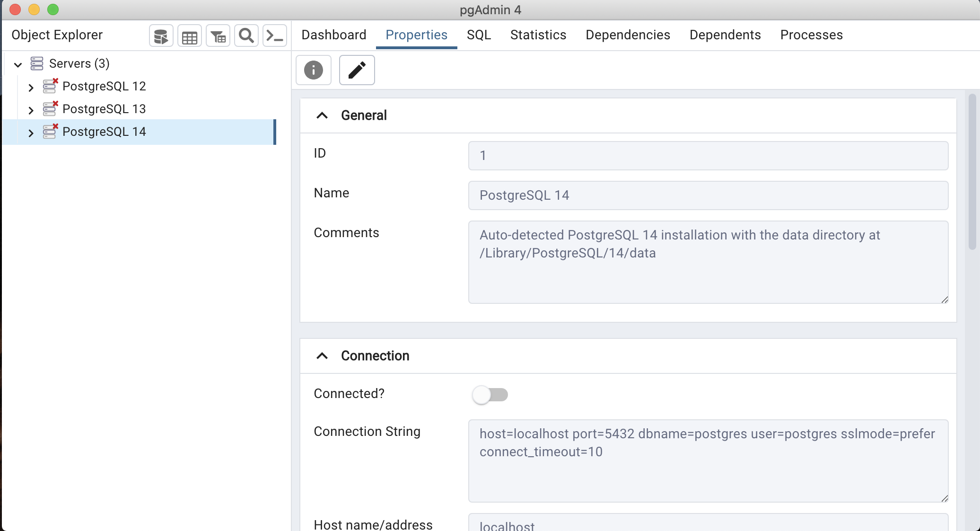Image resolution: width=980 pixels, height=531 pixels.
Task: Click the Connection String resize handle
Action: [x=944, y=498]
